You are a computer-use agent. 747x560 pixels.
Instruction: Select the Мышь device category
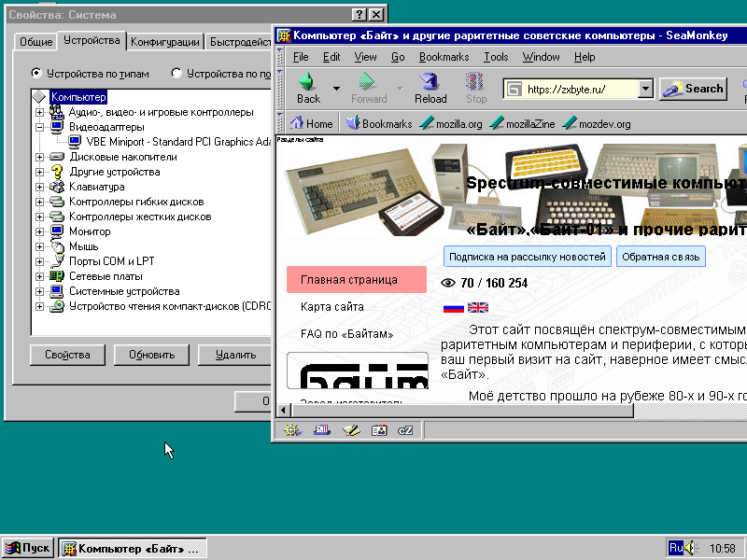point(84,246)
